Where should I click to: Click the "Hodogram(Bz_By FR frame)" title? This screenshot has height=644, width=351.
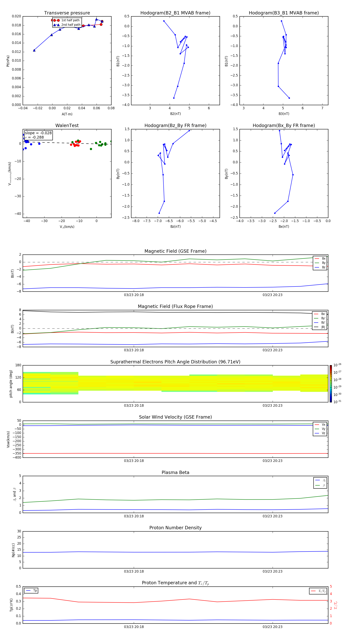[x=175, y=125]
